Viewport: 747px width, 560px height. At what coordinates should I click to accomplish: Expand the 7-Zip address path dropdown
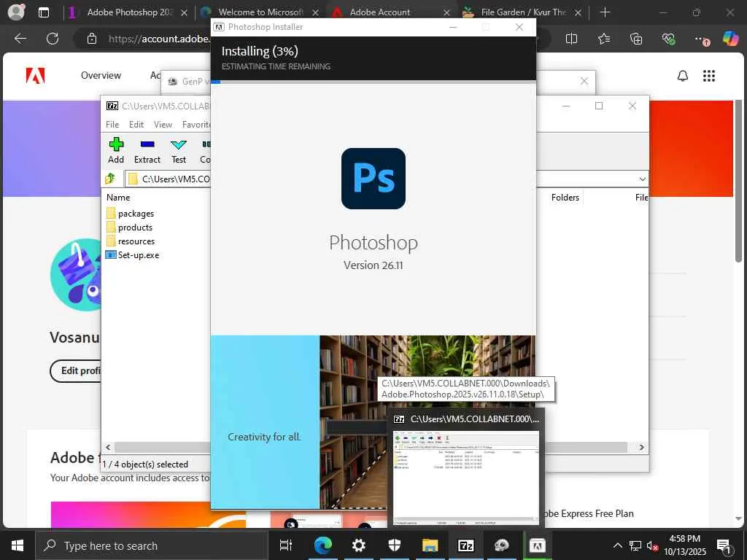(x=642, y=179)
